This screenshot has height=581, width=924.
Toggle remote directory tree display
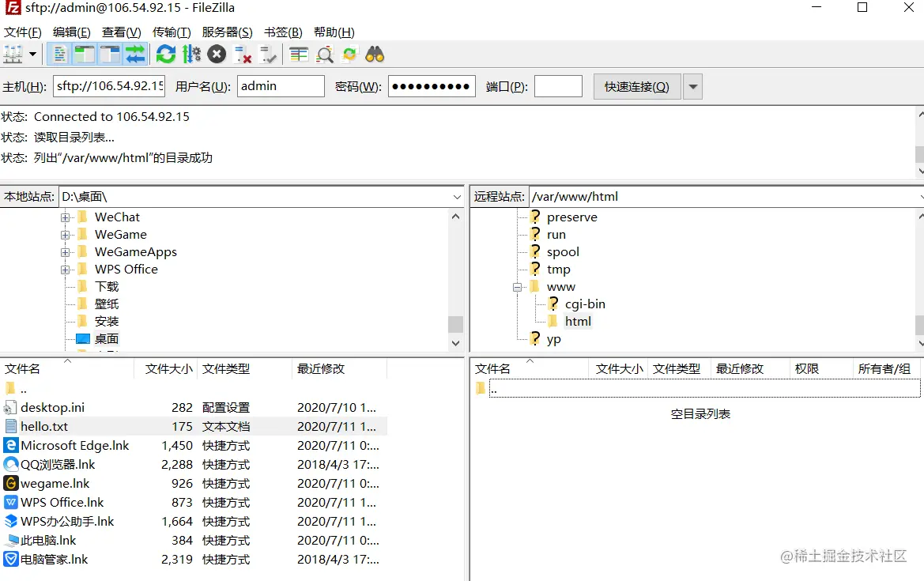[x=110, y=55]
